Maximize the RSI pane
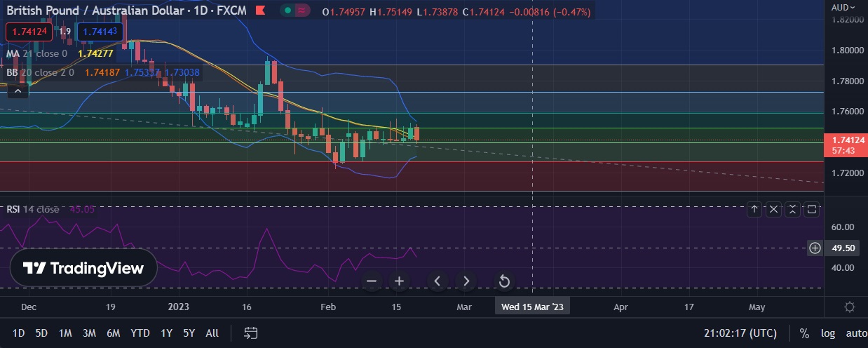This screenshot has width=868, height=348. tap(812, 209)
